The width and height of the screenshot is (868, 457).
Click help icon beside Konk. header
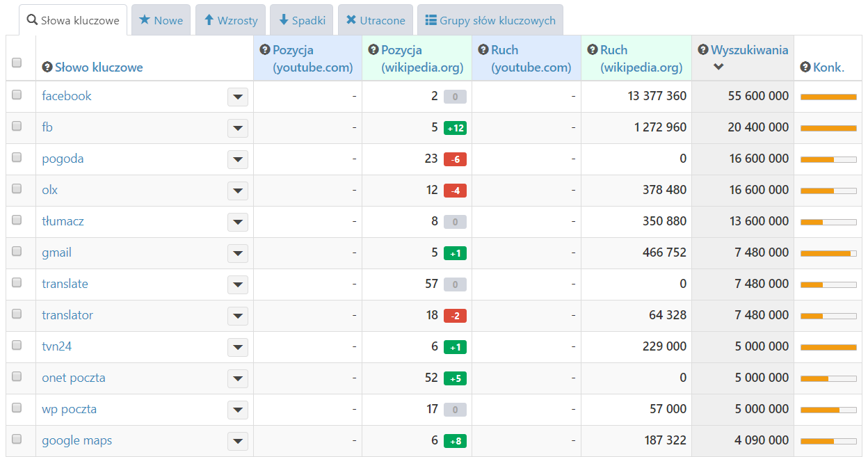805,67
